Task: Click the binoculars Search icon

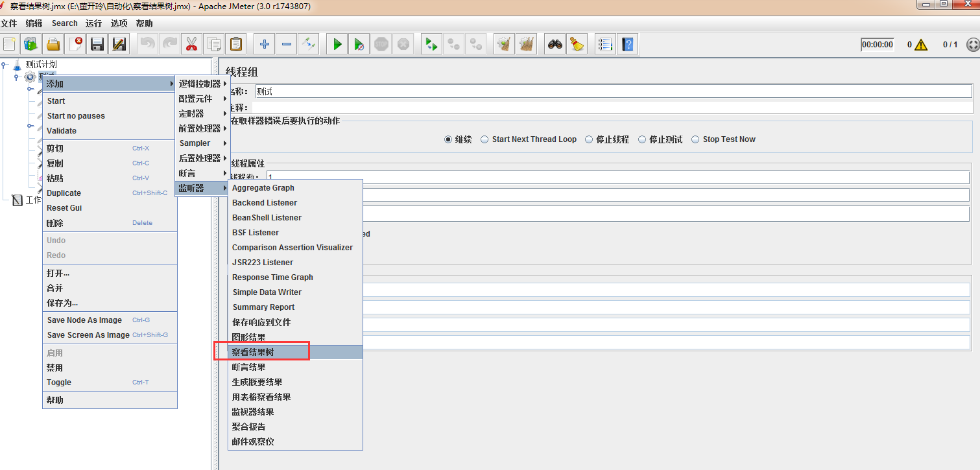Action: pyautogui.click(x=555, y=44)
